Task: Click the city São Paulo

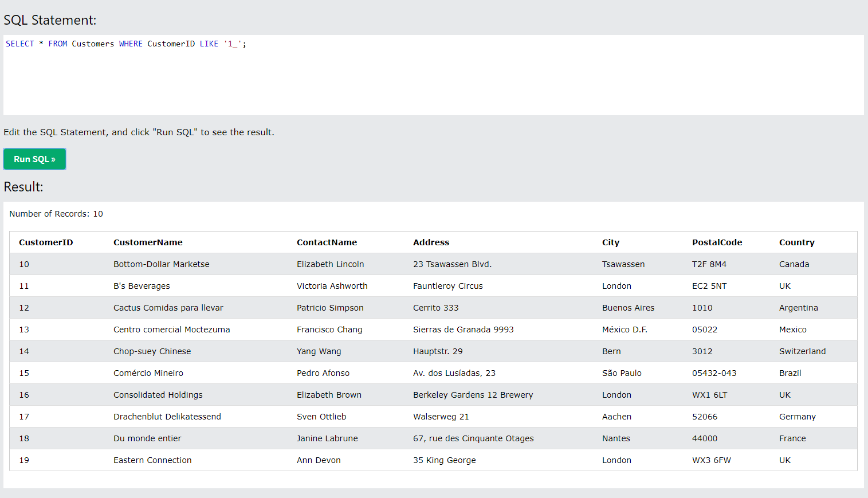Action: tap(622, 373)
